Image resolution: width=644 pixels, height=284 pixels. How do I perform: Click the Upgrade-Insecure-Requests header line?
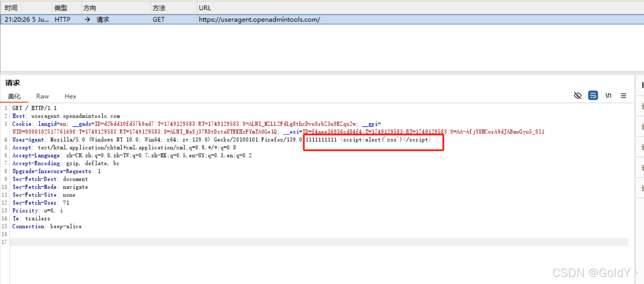coord(57,171)
